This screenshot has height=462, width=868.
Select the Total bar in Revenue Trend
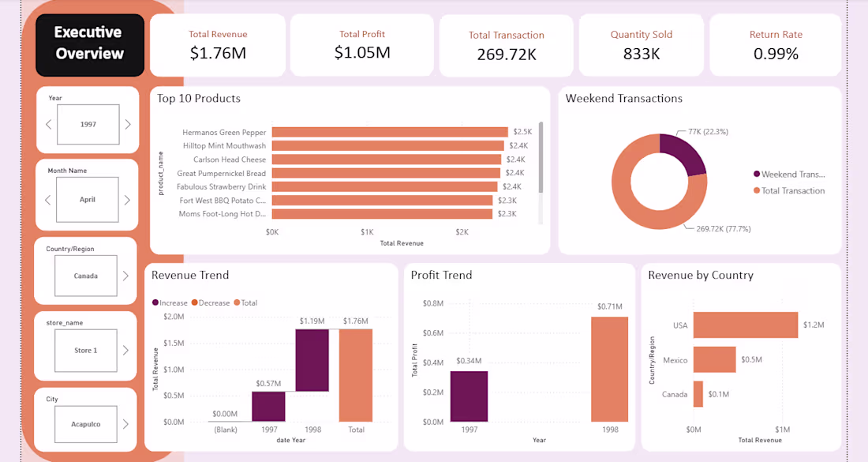pos(356,376)
